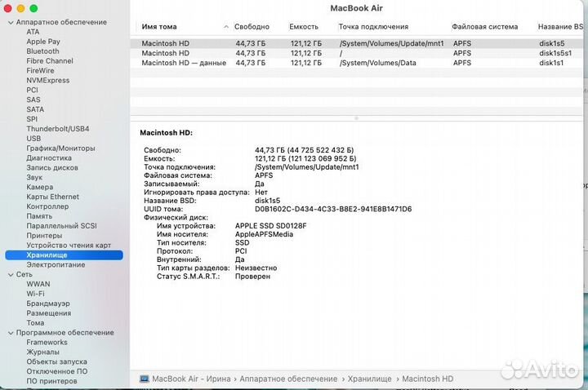The image size is (588, 390).
Task: Select Контроллер in sidebar
Action: click(x=47, y=206)
